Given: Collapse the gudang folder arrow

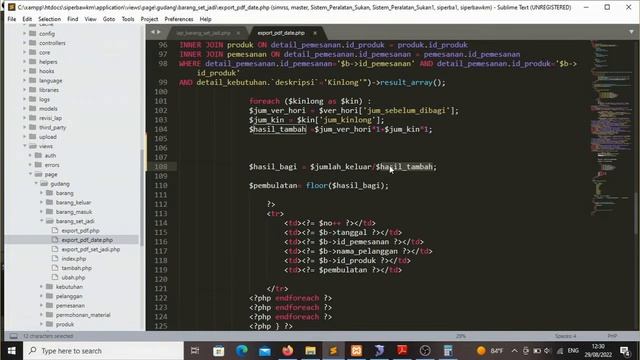Looking at the screenshot, I should pos(36,184).
